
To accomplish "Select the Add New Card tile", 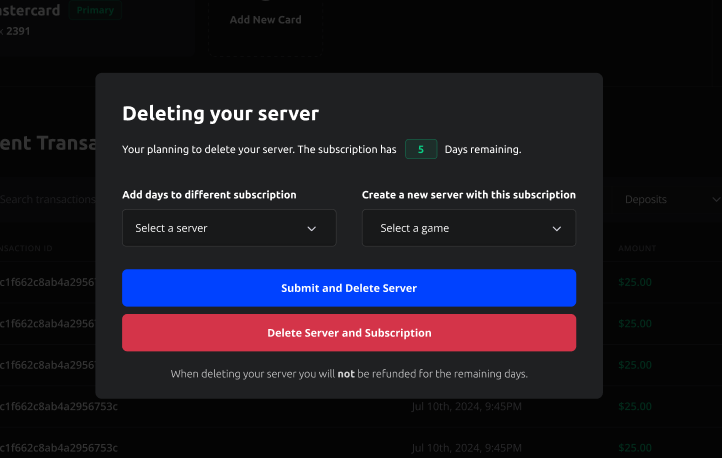I will click(x=265, y=20).
